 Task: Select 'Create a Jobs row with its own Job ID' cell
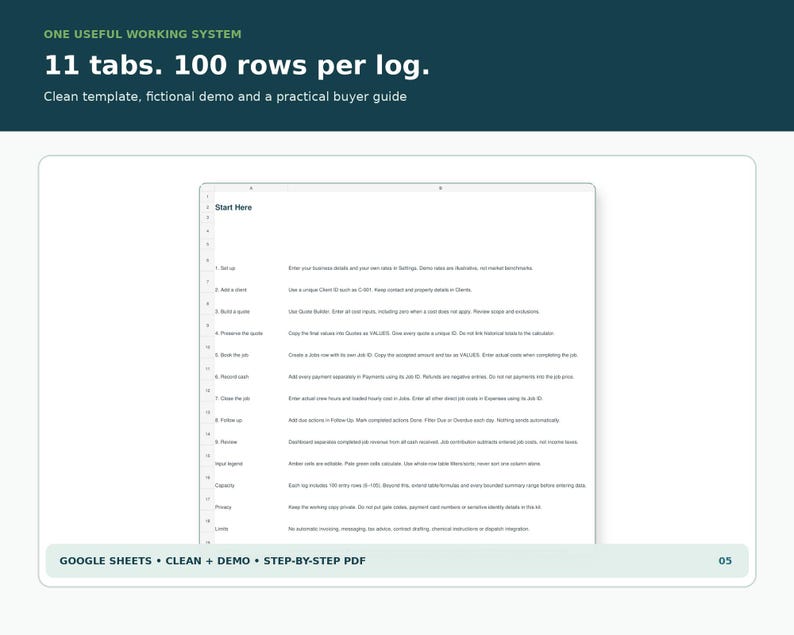pos(433,355)
